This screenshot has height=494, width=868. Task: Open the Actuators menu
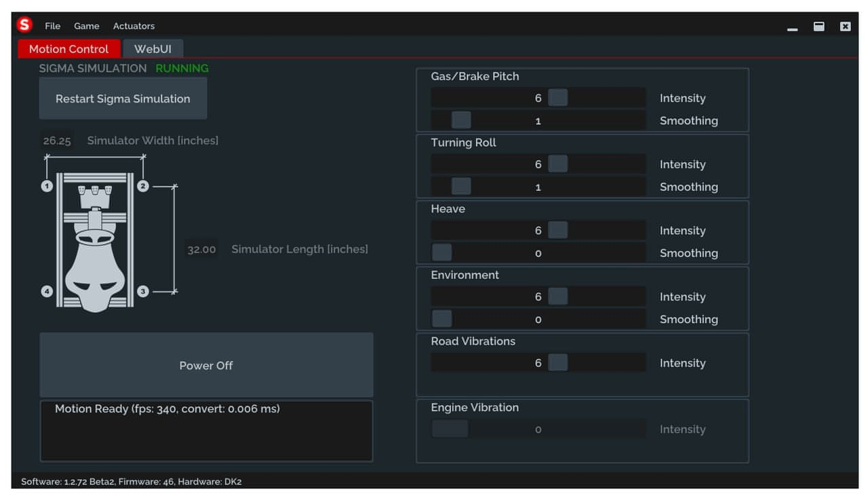(x=134, y=26)
